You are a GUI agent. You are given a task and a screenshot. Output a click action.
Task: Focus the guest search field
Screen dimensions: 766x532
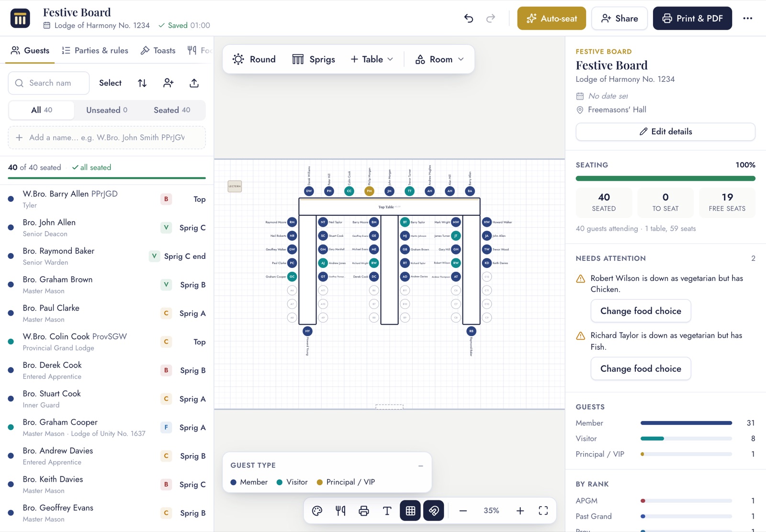point(49,83)
